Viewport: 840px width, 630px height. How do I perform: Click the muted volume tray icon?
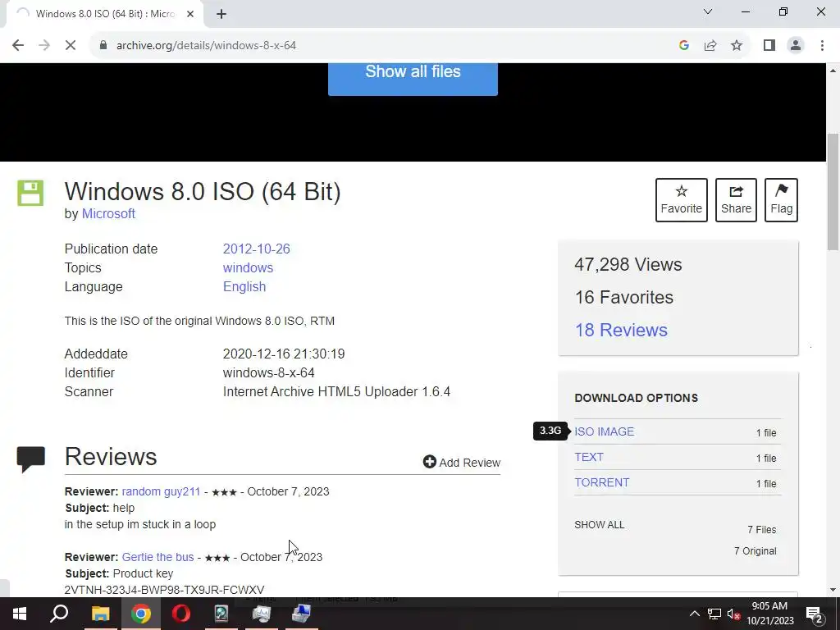click(x=733, y=614)
